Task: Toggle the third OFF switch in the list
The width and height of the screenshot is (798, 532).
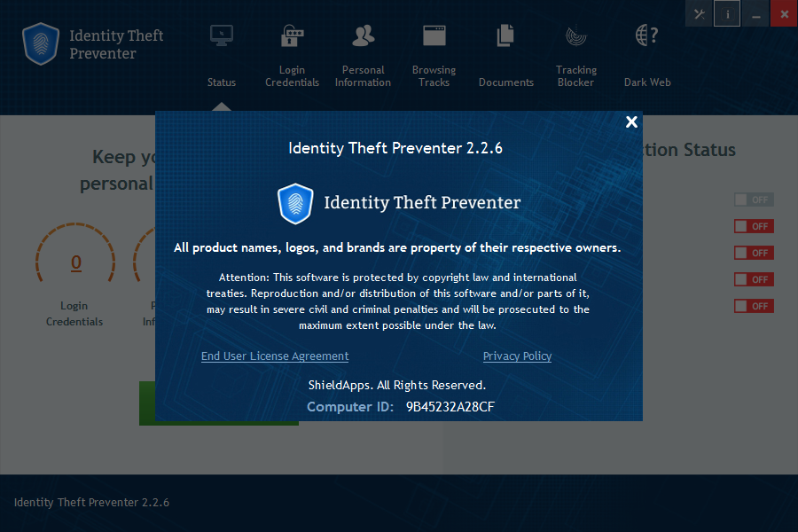Action: coord(754,253)
